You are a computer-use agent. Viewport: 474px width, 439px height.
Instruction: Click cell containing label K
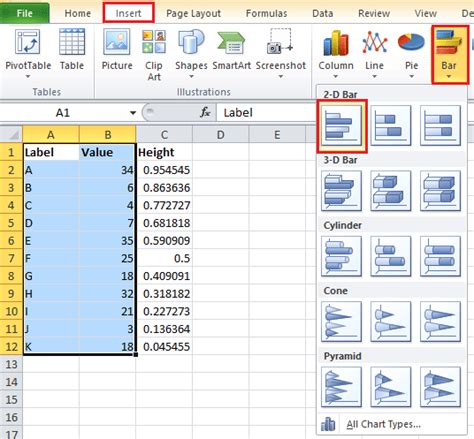(x=51, y=347)
